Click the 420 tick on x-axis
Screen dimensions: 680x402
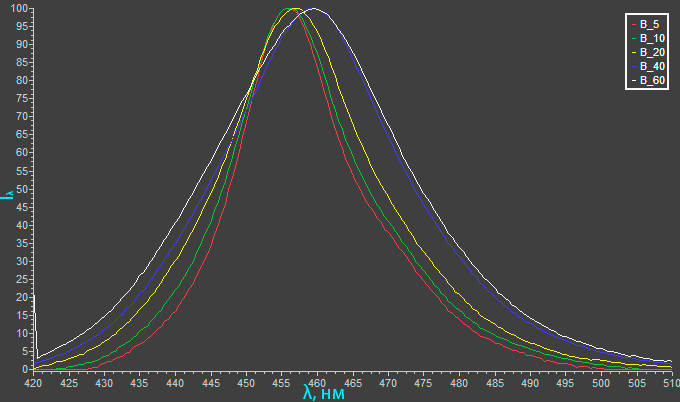(x=34, y=381)
